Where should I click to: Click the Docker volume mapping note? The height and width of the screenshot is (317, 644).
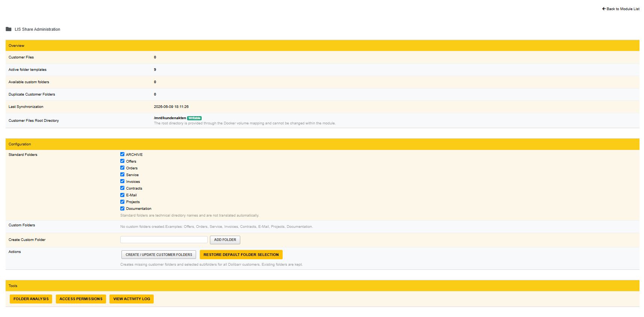pos(245,123)
